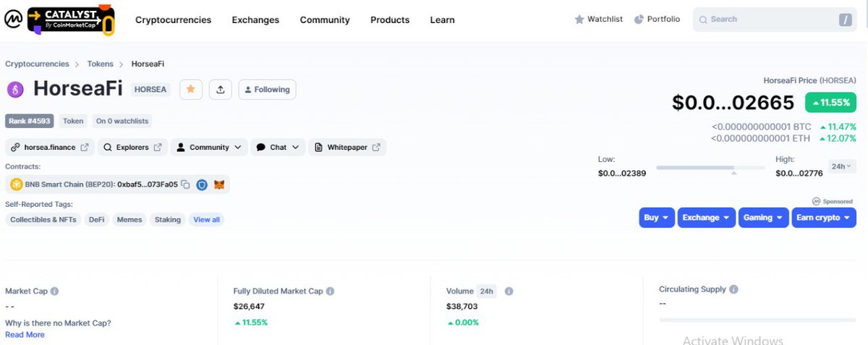
Task: Open the Whitepaper link
Action: pos(347,148)
